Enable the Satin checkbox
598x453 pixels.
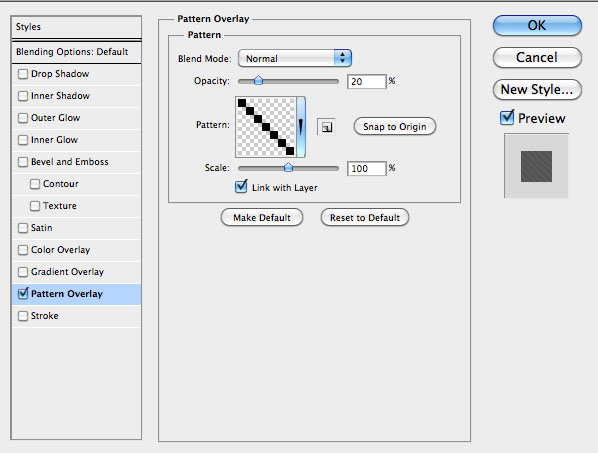coord(23,228)
